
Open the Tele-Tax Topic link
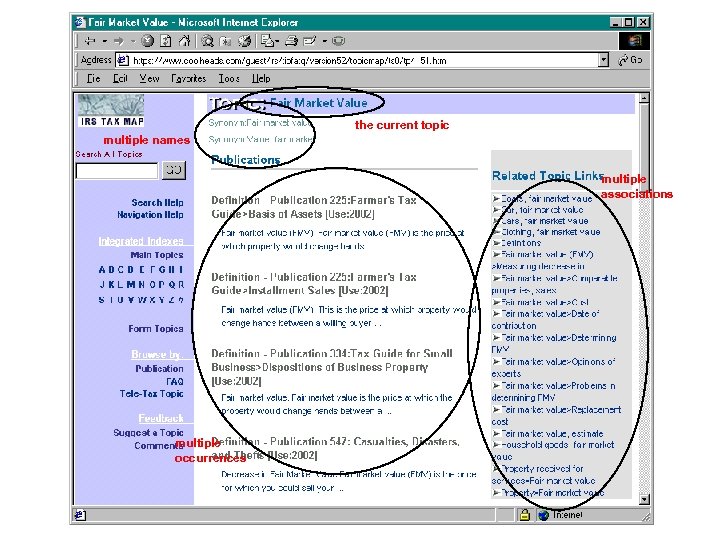point(152,394)
